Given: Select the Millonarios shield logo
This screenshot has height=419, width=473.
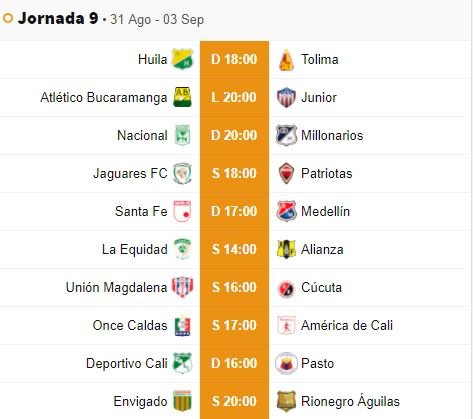Looking at the screenshot, I should pyautogui.click(x=286, y=135).
